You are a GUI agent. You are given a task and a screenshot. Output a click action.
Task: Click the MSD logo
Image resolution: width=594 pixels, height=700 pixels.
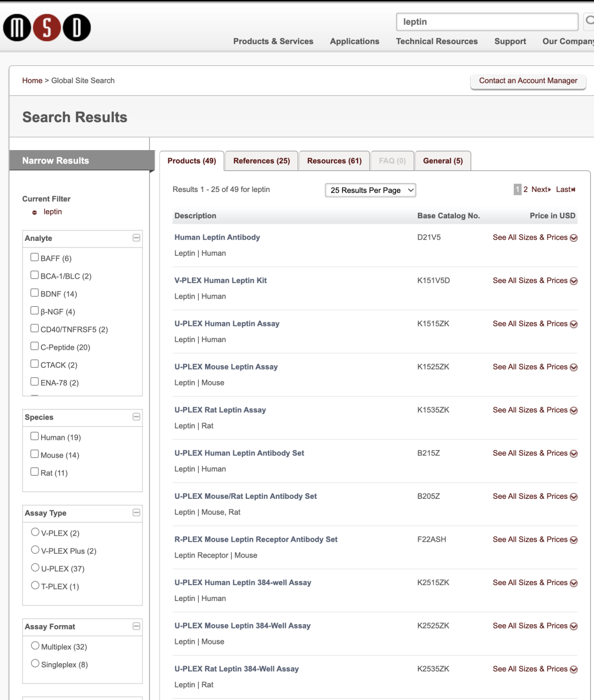(x=47, y=27)
